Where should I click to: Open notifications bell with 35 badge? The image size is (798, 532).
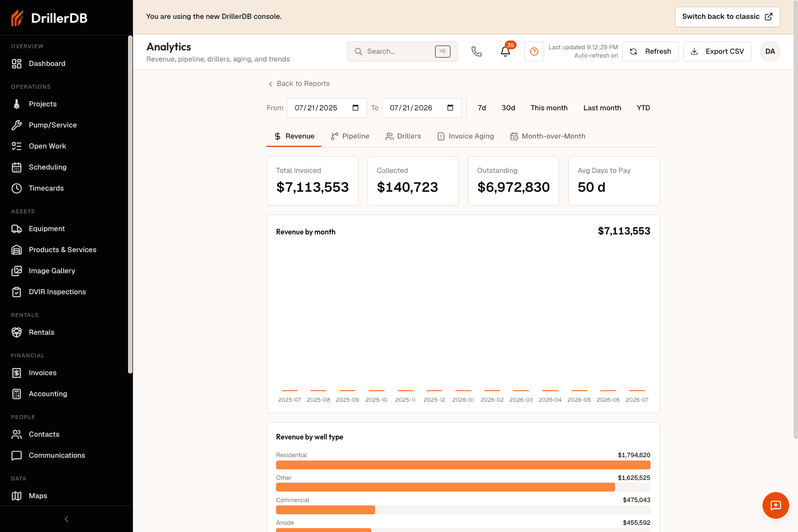pyautogui.click(x=505, y=52)
